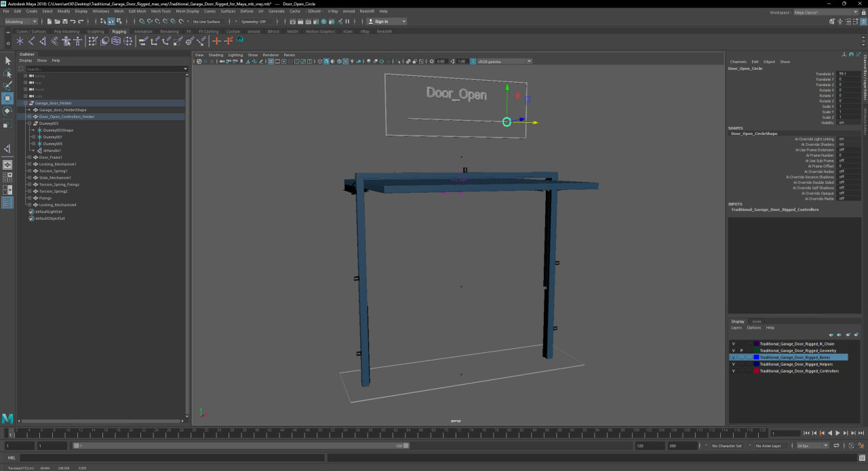The width and height of the screenshot is (868, 471).
Task: Click the Create Joints shelf icon
Action: pyautogui.click(x=31, y=41)
